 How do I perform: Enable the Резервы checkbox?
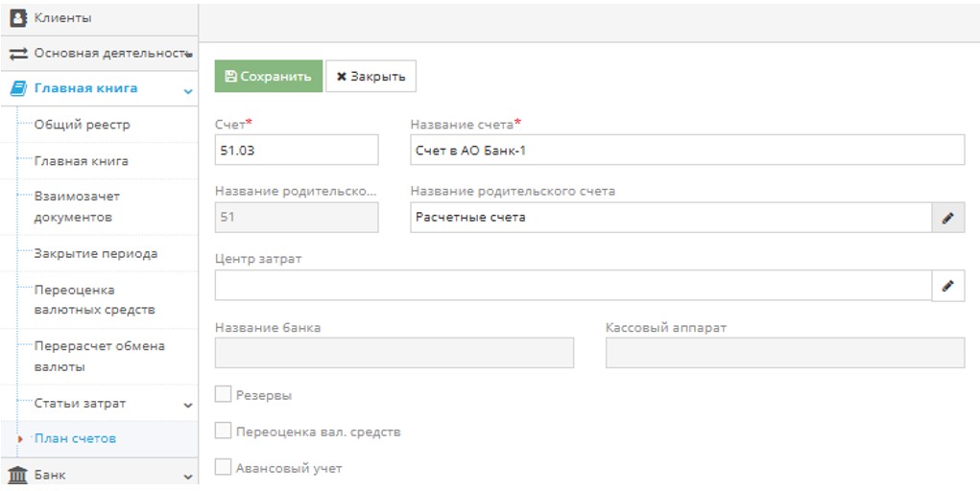pos(223,394)
